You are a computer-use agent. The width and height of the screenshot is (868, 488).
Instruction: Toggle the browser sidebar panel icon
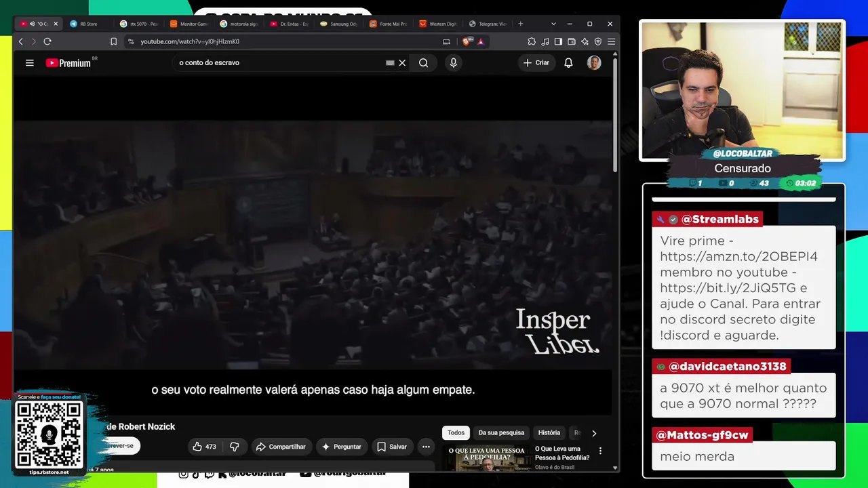[558, 41]
